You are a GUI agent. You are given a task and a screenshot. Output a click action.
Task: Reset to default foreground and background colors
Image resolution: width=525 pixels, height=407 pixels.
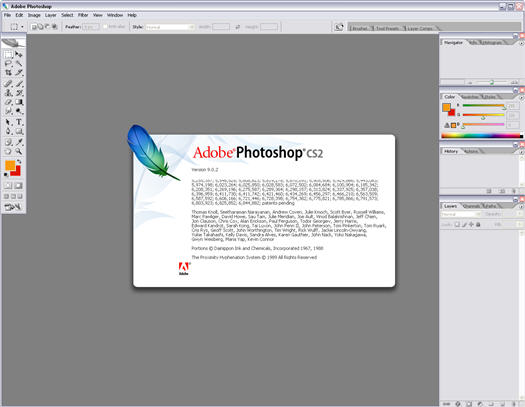(6, 174)
